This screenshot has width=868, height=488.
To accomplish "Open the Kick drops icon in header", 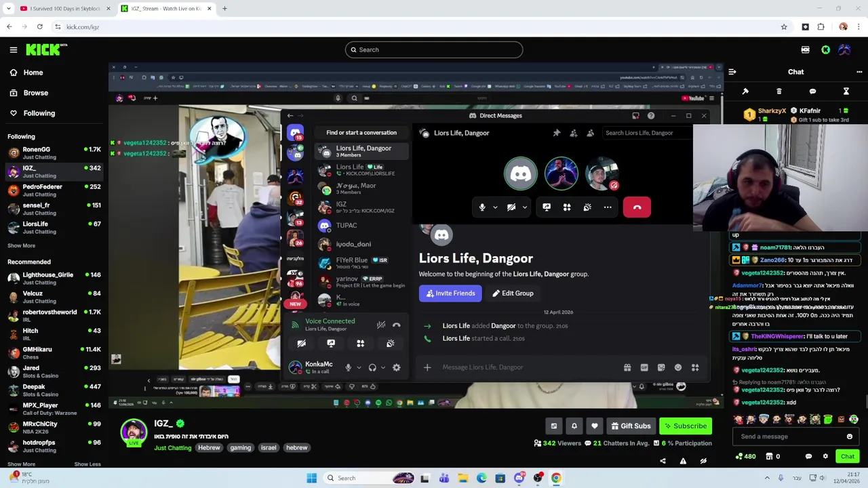I will [x=805, y=49].
